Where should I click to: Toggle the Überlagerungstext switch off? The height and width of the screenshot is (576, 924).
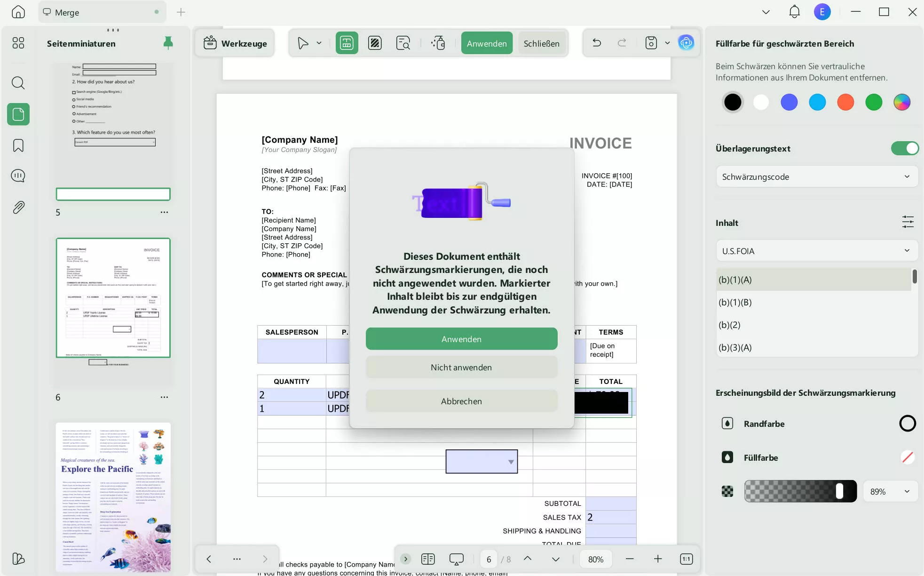point(904,148)
